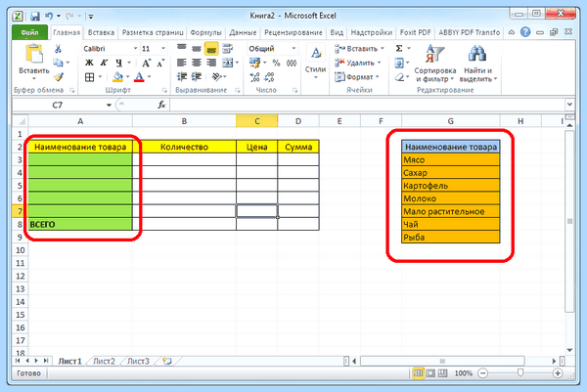Viewport: 587px width, 392px height.
Task: Align cell content to top
Action: coord(182,48)
